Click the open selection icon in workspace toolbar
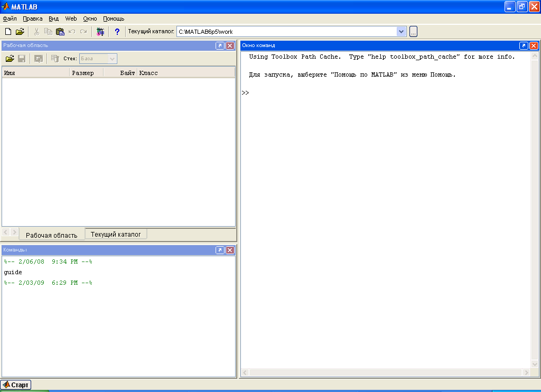The image size is (541, 392). tap(38, 59)
